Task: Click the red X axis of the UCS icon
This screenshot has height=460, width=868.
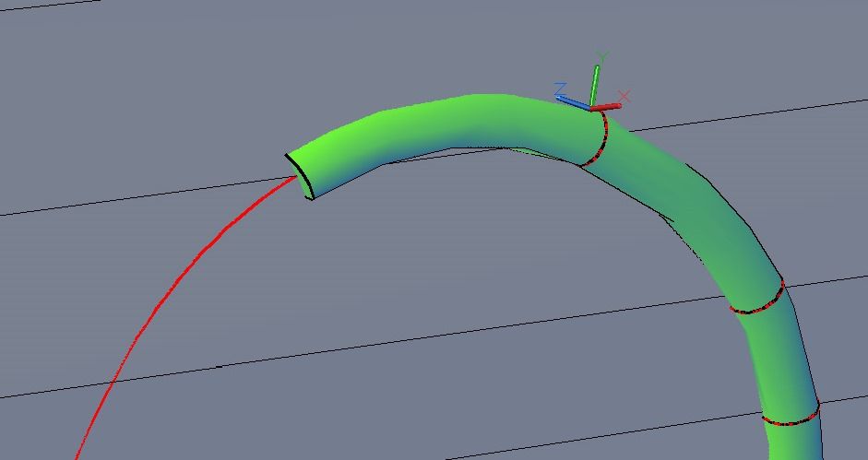Action: coord(607,106)
